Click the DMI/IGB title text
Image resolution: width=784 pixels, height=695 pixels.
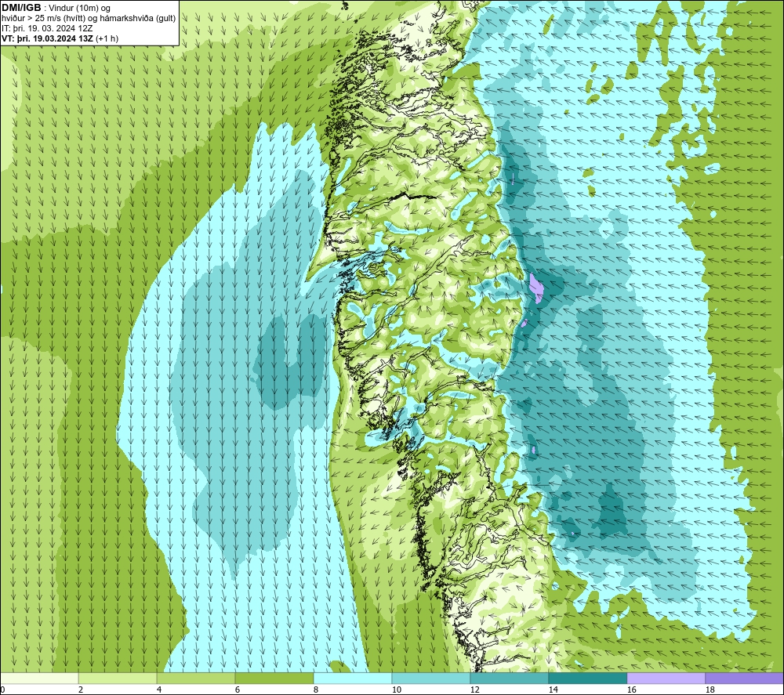(21, 8)
